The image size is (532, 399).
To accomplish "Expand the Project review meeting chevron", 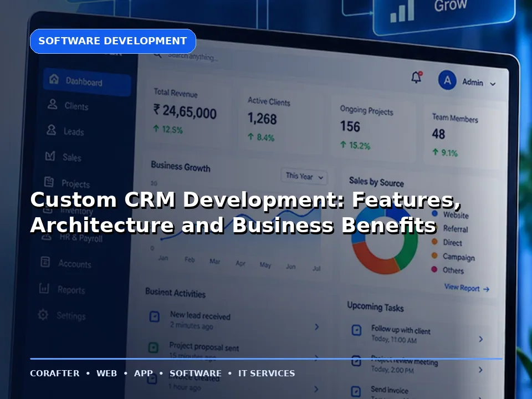I will (x=480, y=370).
